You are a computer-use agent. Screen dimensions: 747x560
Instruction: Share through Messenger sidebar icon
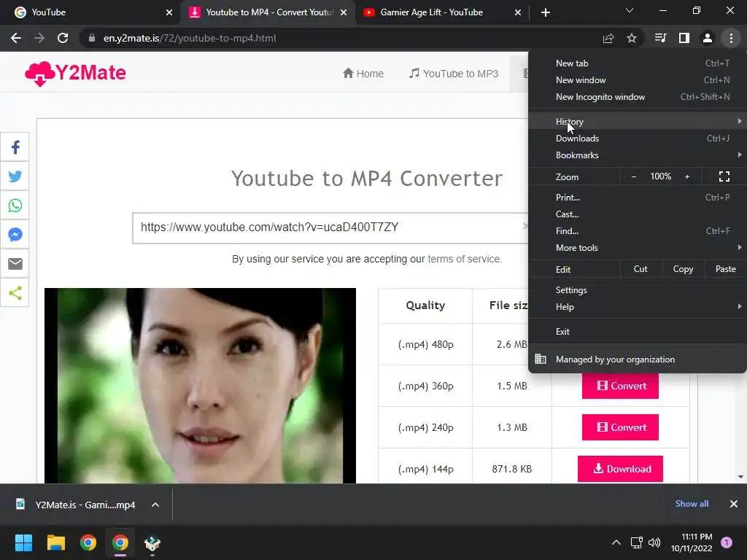[15, 235]
